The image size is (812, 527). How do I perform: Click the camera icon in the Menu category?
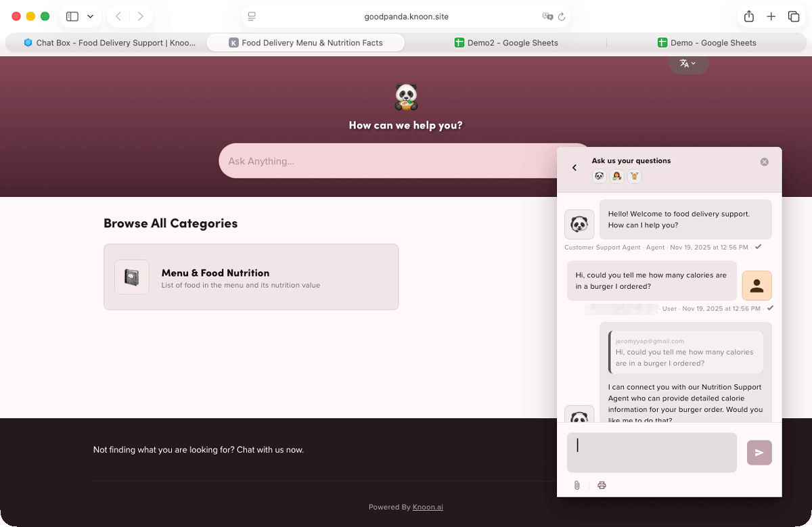[x=132, y=277]
